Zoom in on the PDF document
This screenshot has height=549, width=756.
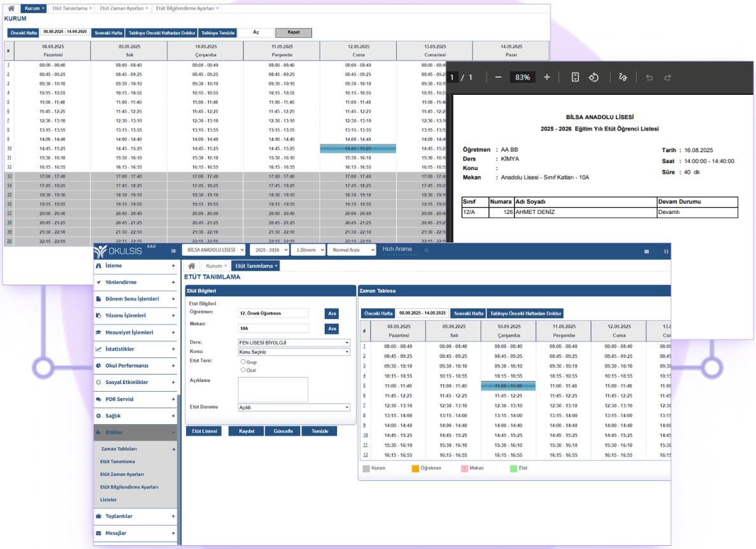[x=546, y=77]
